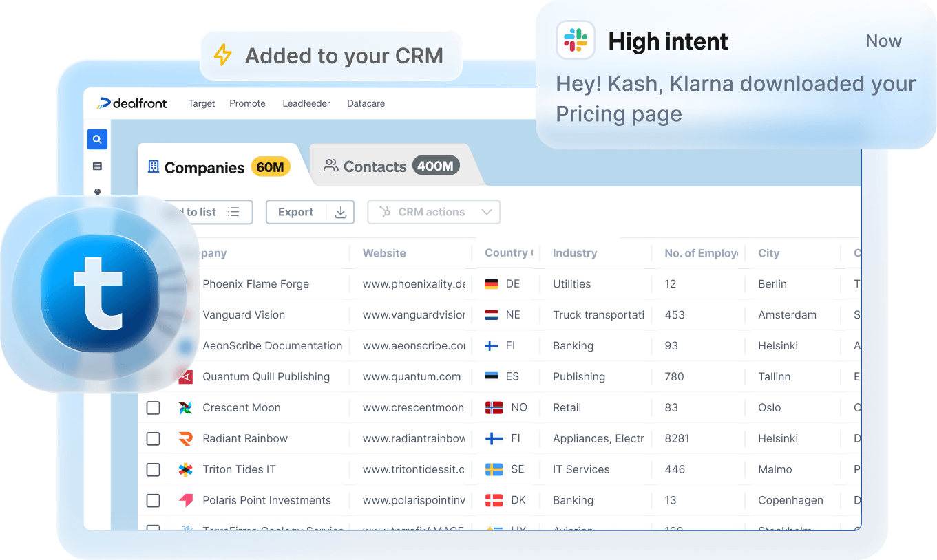Sort by the Country column header
The image size is (937, 560).
point(509,253)
